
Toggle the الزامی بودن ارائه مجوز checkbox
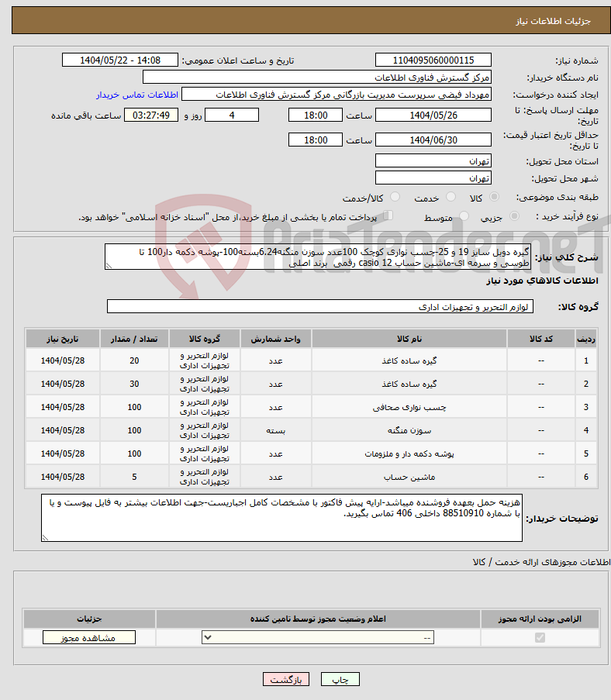click(540, 637)
